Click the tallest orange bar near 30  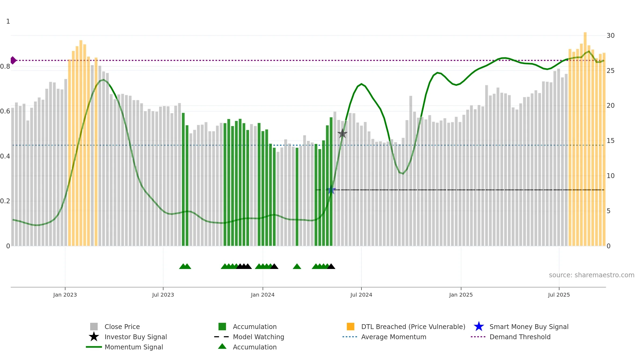pos(585,139)
